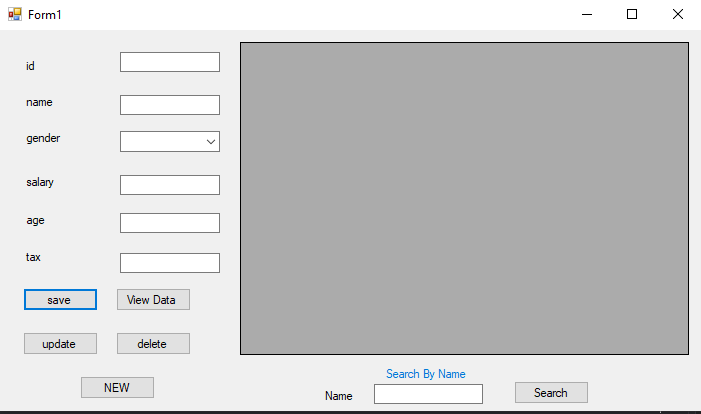This screenshot has height=414, width=701.
Task: Click the tax label
Action: [x=33, y=257]
